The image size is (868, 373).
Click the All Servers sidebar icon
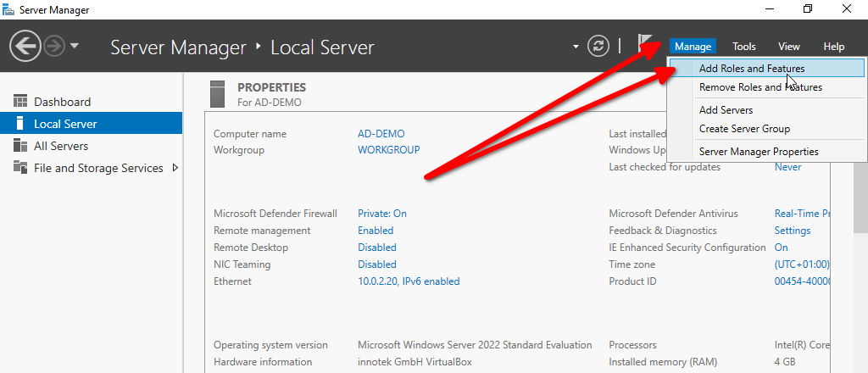point(20,146)
